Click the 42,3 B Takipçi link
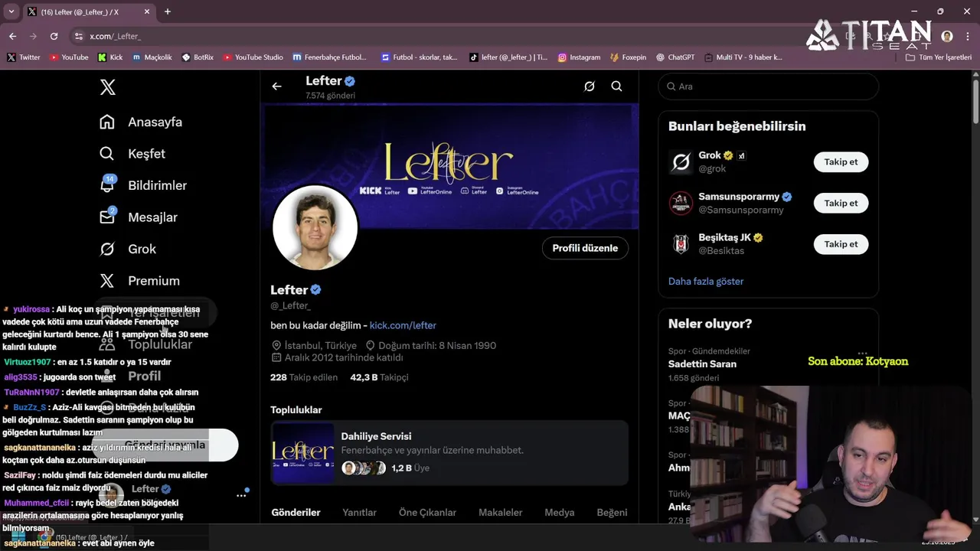The width and height of the screenshot is (980, 551). click(379, 377)
